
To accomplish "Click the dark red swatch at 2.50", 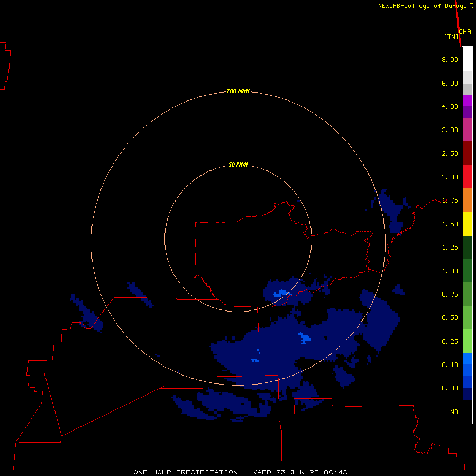I will pos(467,153).
